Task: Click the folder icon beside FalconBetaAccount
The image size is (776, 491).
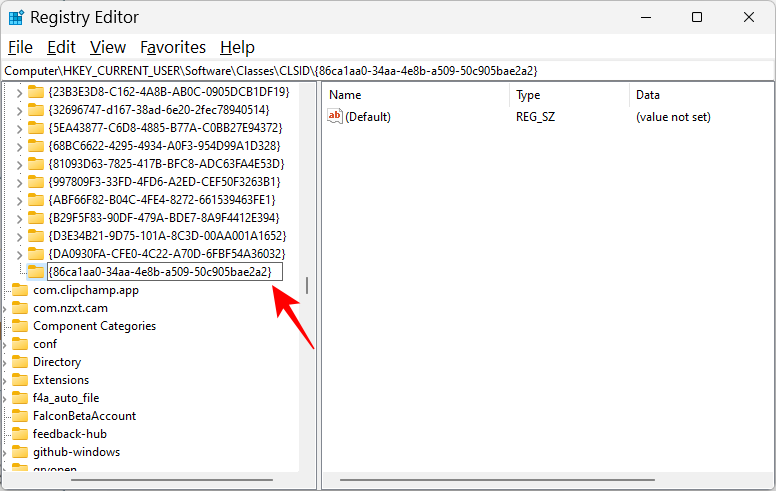Action: coord(19,416)
